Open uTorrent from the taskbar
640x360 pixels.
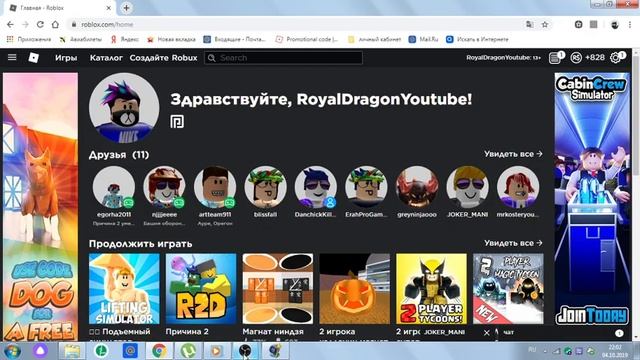188,351
